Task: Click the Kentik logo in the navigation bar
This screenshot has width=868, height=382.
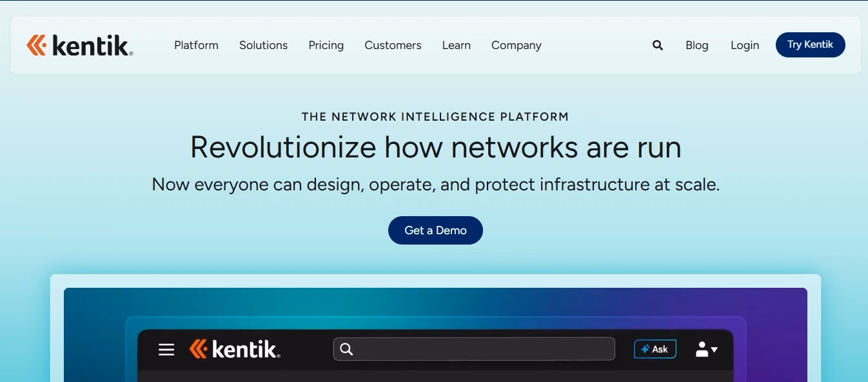Action: [x=80, y=45]
